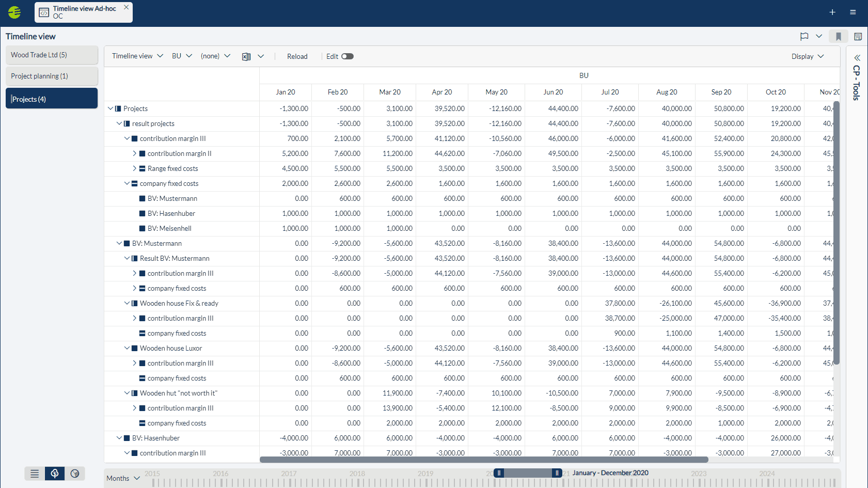The image size is (868, 488).
Task: Select the Projects (4) sidebar item
Action: click(52, 98)
